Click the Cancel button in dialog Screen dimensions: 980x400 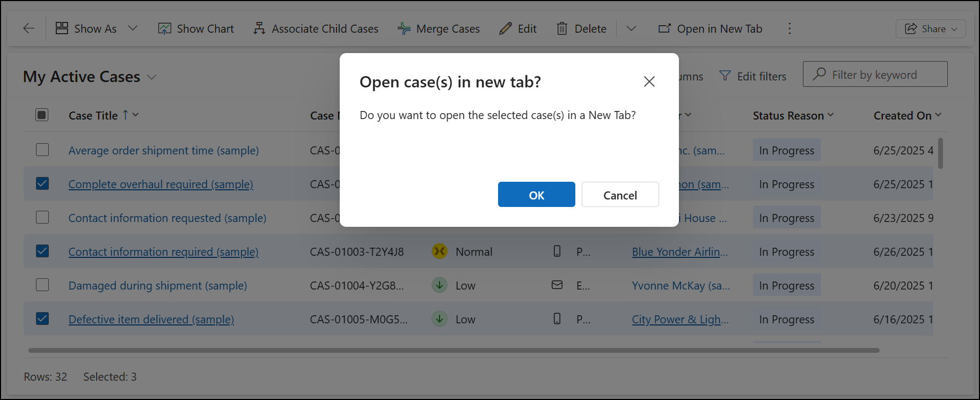click(620, 195)
